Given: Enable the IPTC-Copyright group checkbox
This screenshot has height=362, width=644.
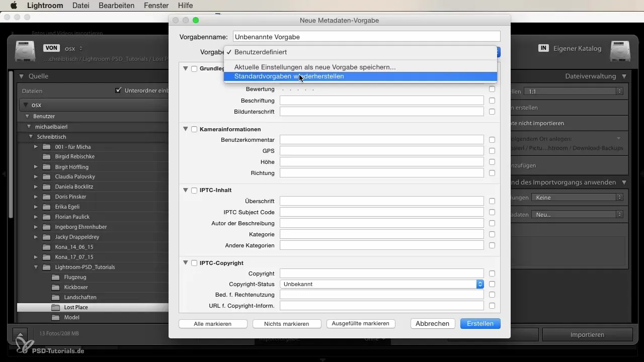Looking at the screenshot, I should 194,263.
